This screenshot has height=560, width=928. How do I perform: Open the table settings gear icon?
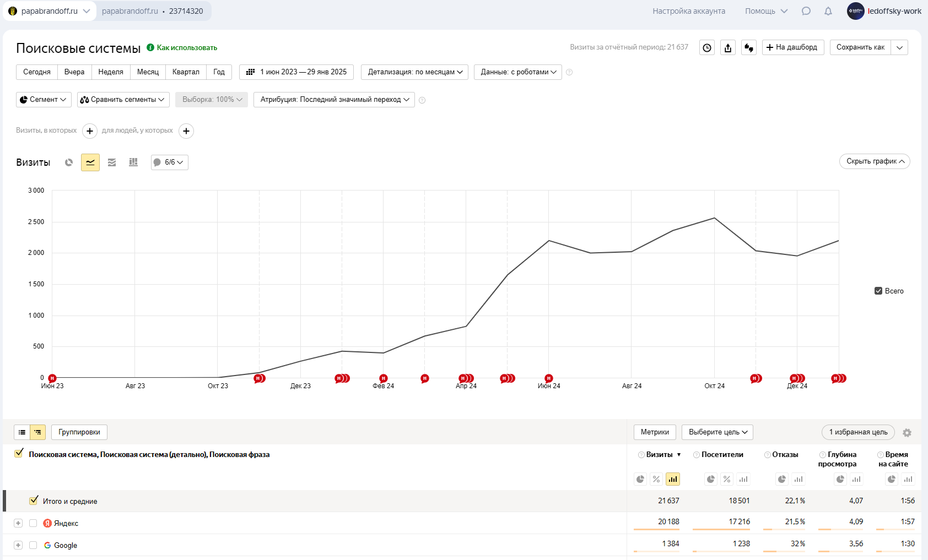pos(907,433)
